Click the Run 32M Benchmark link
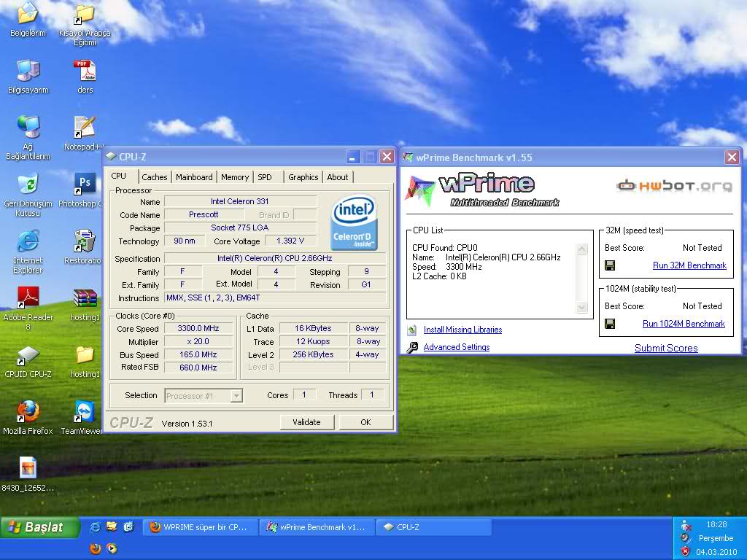Image resolution: width=747 pixels, height=560 pixels. (x=689, y=265)
